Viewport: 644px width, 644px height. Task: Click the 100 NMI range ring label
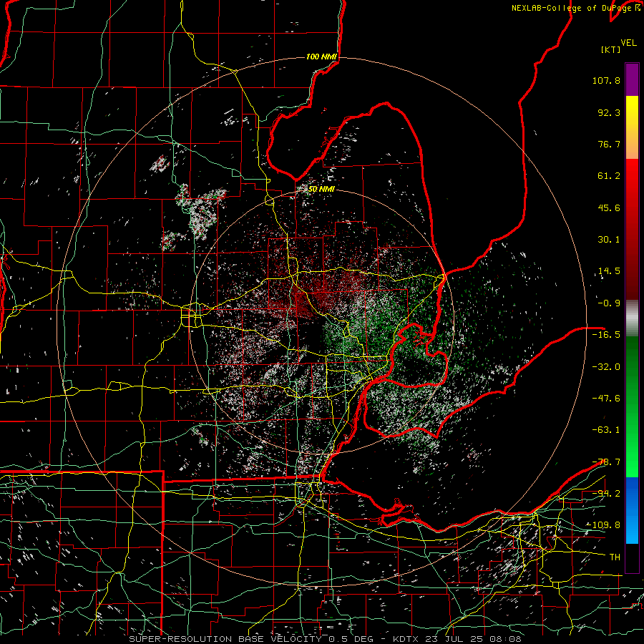pyautogui.click(x=321, y=57)
